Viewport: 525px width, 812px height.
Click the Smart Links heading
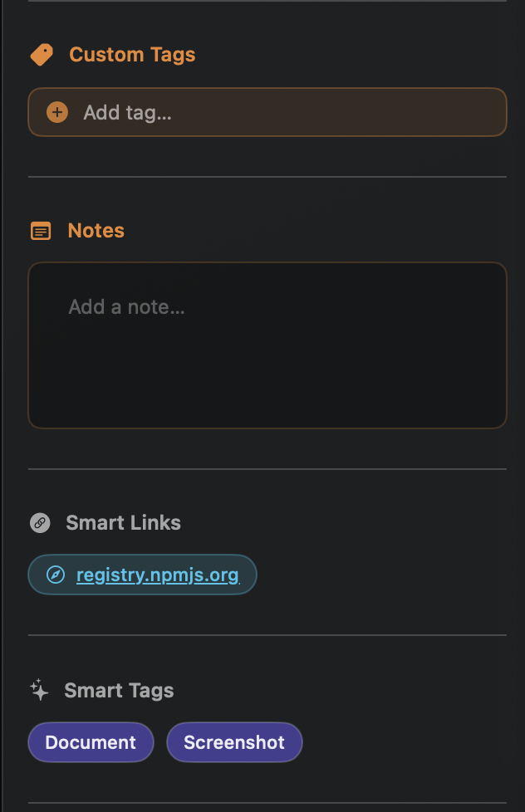coord(123,523)
